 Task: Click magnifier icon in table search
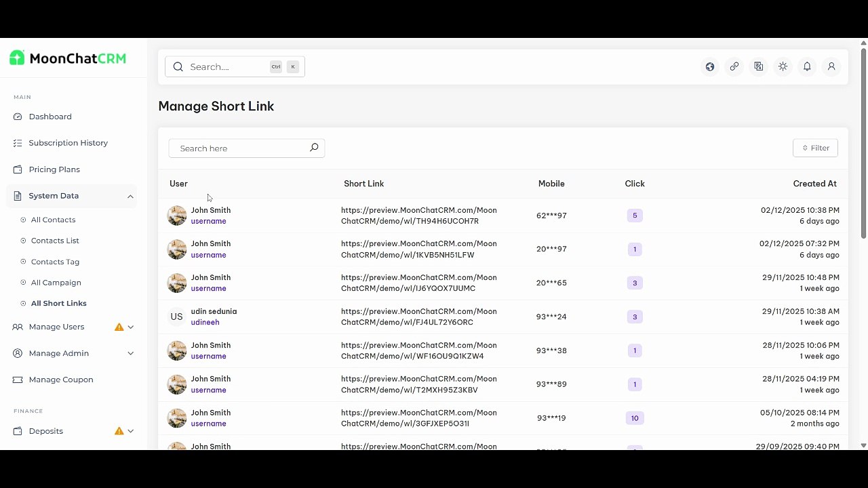pos(314,148)
